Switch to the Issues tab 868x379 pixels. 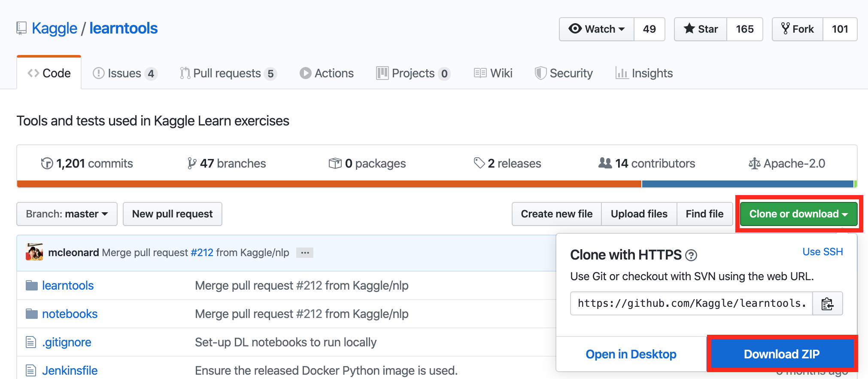tap(125, 73)
